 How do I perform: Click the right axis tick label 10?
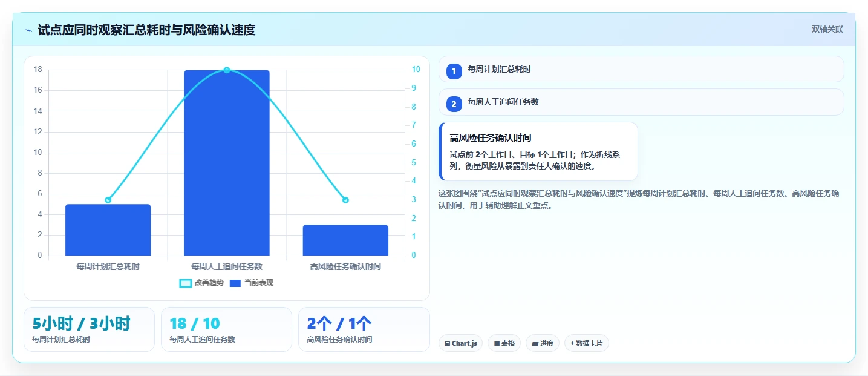tap(416, 70)
